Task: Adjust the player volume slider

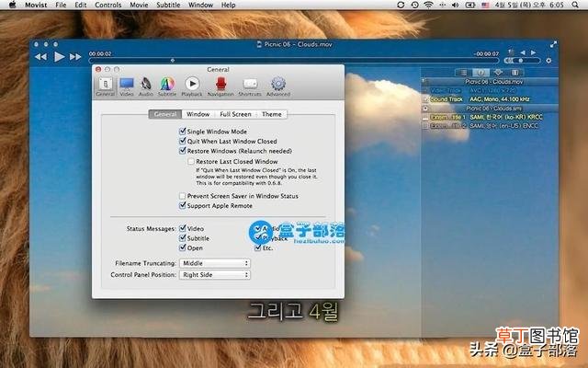Action: pos(526,61)
